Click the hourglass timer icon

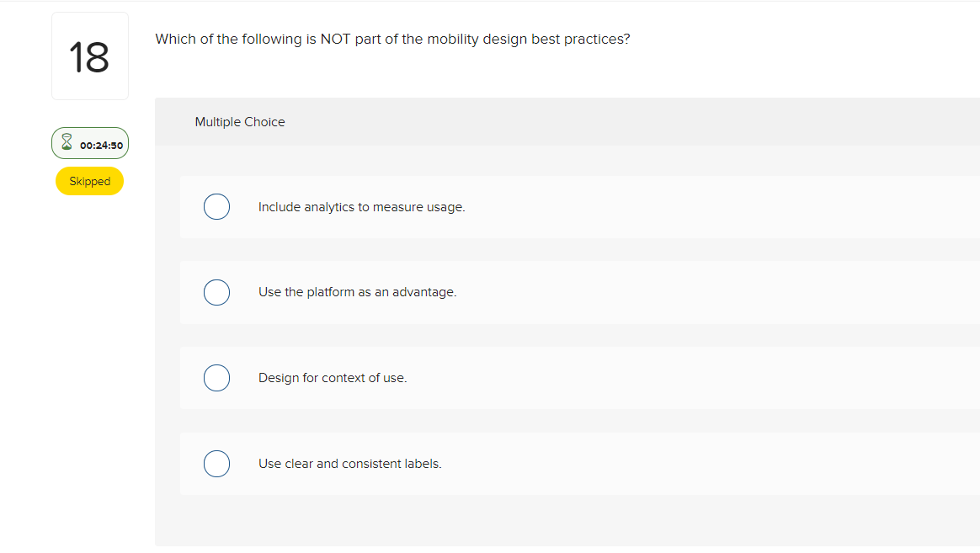point(67,144)
